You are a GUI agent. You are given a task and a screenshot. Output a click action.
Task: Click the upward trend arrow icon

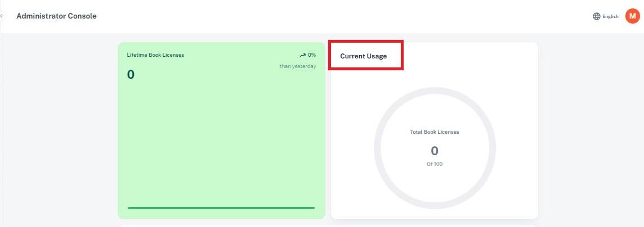point(302,55)
